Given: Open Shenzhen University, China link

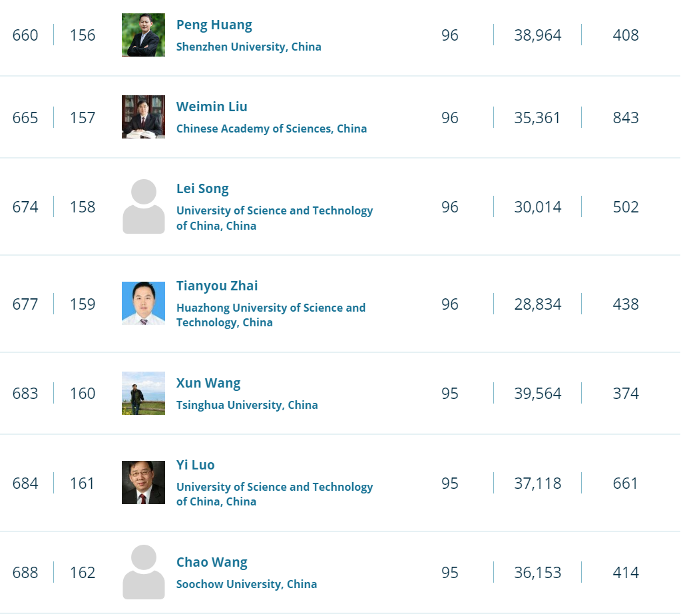Looking at the screenshot, I should pos(248,47).
